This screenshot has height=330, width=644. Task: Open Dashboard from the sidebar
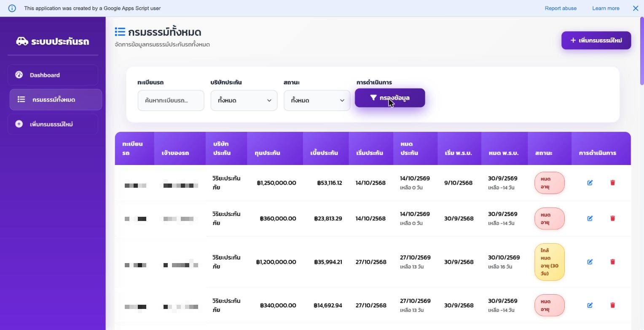(53, 75)
